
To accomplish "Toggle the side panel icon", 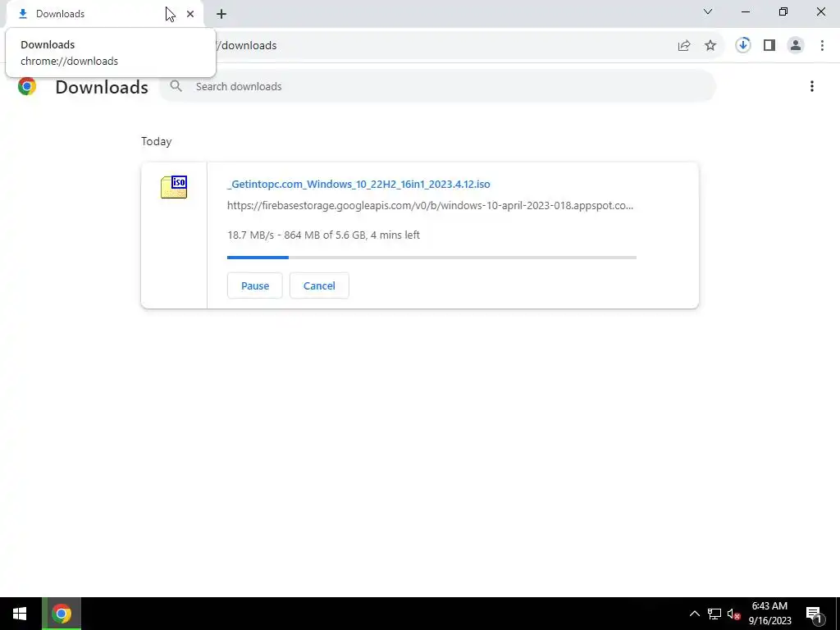I will [x=769, y=46].
